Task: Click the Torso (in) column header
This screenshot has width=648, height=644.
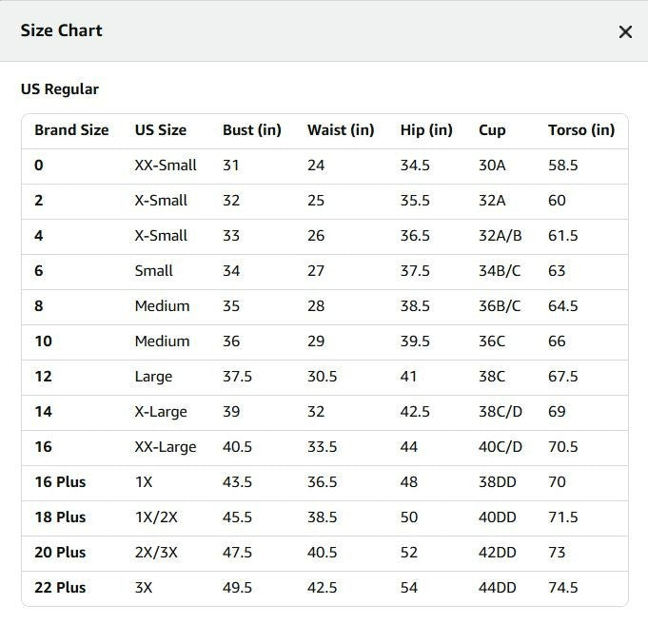Action: 581,130
